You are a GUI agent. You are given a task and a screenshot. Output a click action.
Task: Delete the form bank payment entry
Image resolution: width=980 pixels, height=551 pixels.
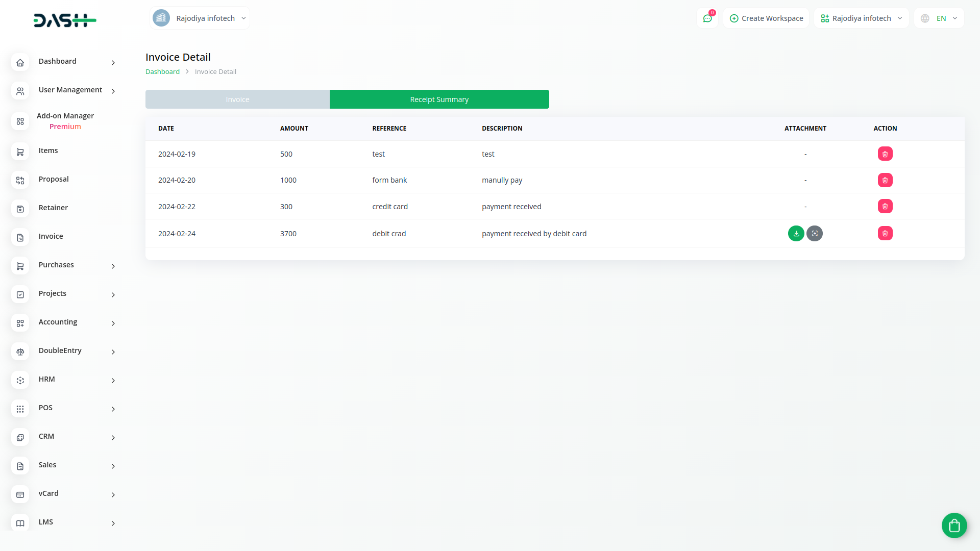tap(885, 180)
